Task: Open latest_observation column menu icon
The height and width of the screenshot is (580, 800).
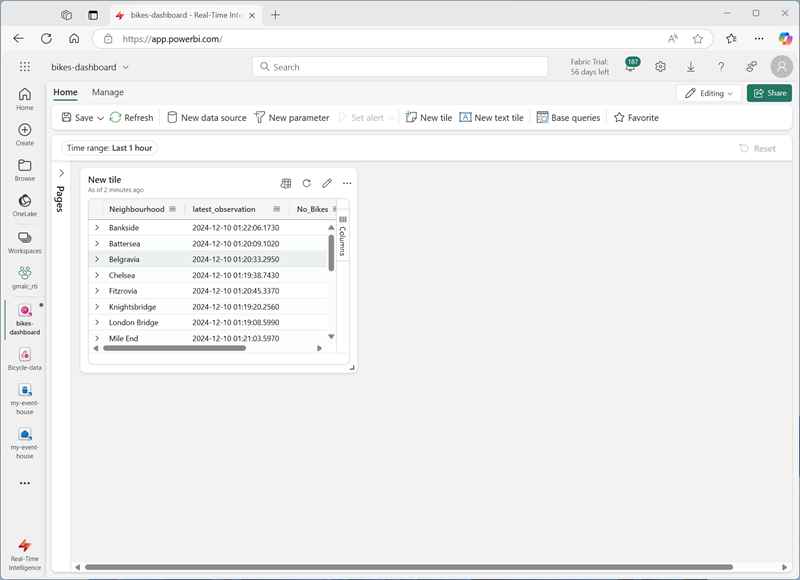Action: point(277,209)
